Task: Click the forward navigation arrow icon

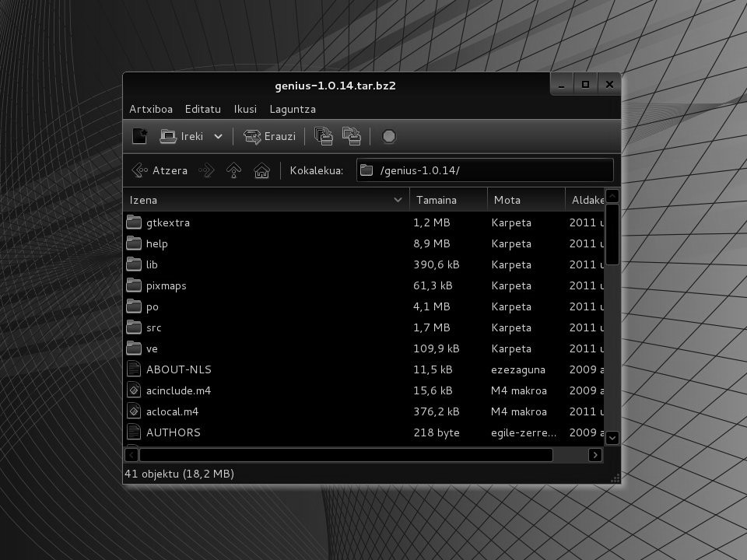Action: coord(207,170)
